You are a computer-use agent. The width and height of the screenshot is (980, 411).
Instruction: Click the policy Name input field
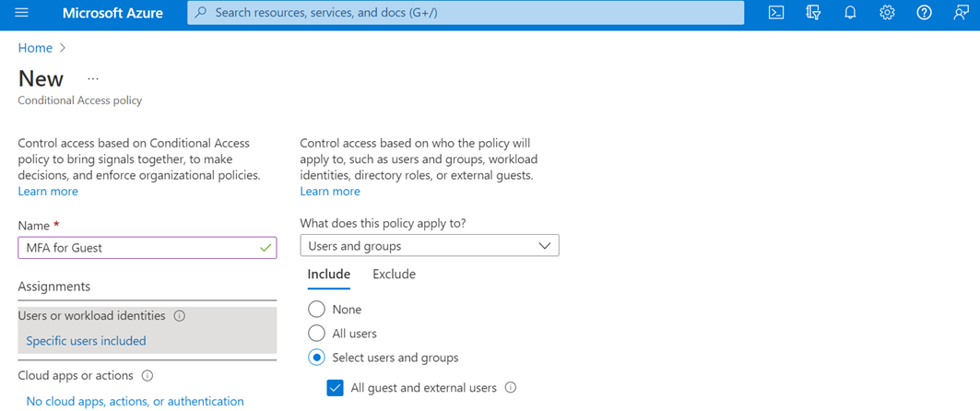[147, 248]
